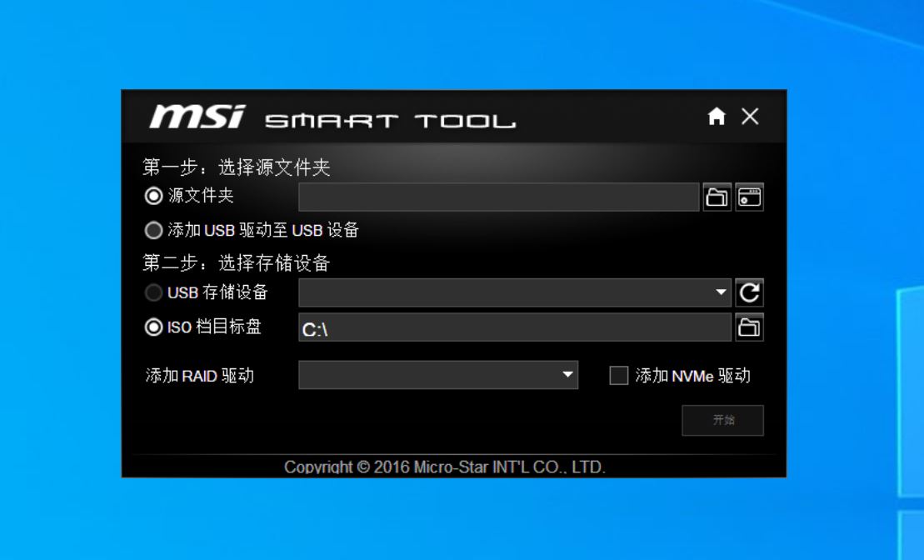Click into the source folder path field
This screenshot has width=924, height=560.
click(x=498, y=197)
